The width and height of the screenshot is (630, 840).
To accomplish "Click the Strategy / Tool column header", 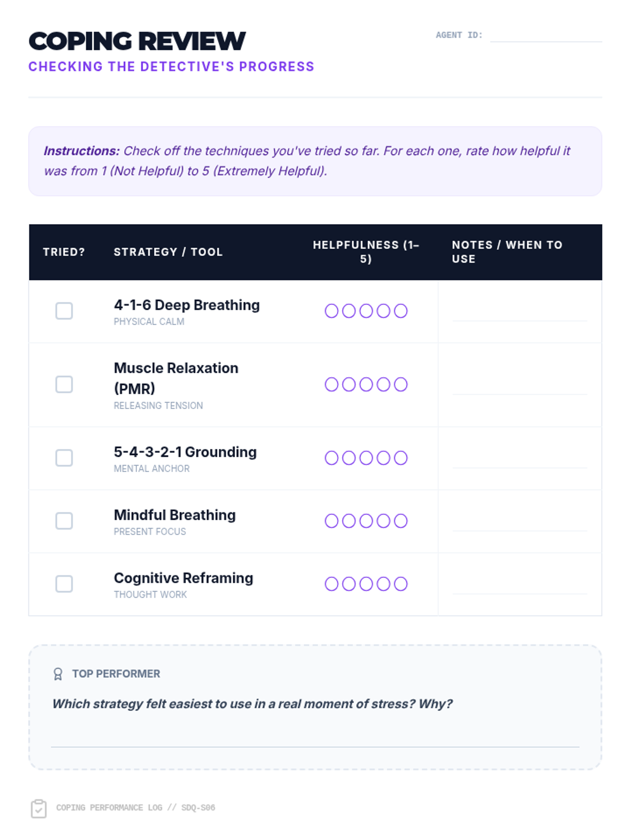I will coord(168,252).
